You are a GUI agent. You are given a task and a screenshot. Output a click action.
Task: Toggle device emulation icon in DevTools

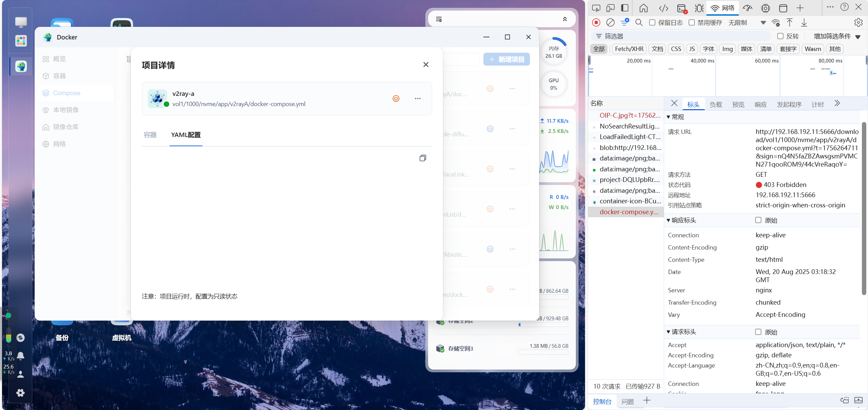[x=610, y=8]
